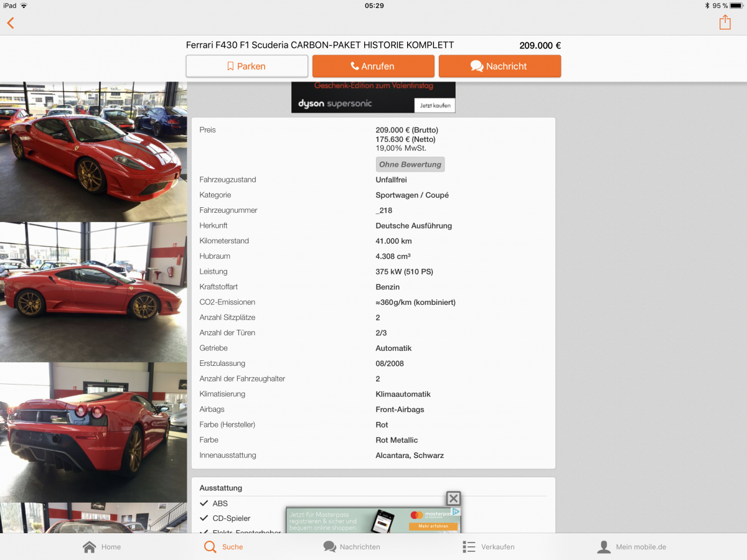
Task: Tap Mehr erfahren in Masterpass ad
Action: click(433, 526)
